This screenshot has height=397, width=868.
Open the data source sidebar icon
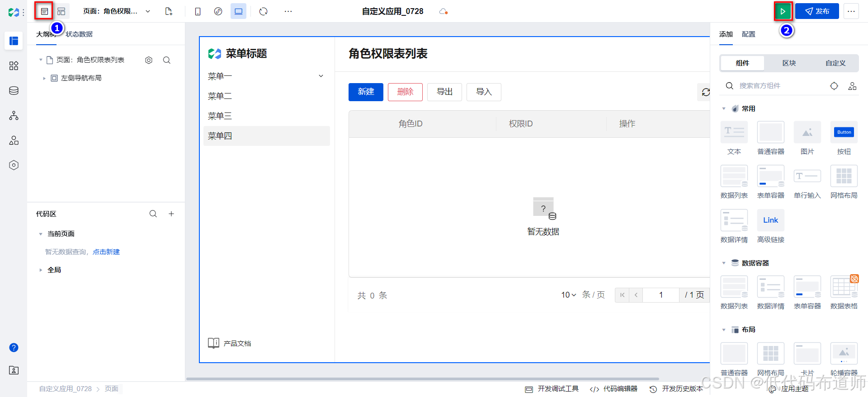pyautogui.click(x=14, y=91)
